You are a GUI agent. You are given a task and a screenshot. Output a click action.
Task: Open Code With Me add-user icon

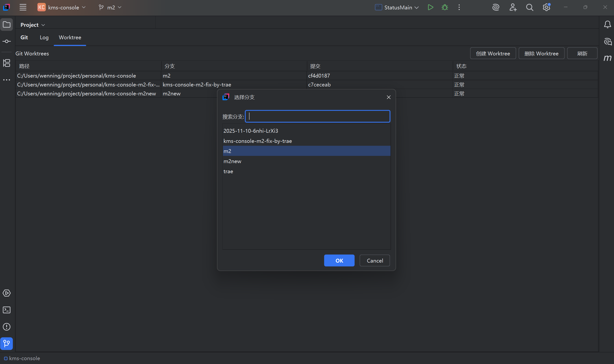[x=513, y=7]
